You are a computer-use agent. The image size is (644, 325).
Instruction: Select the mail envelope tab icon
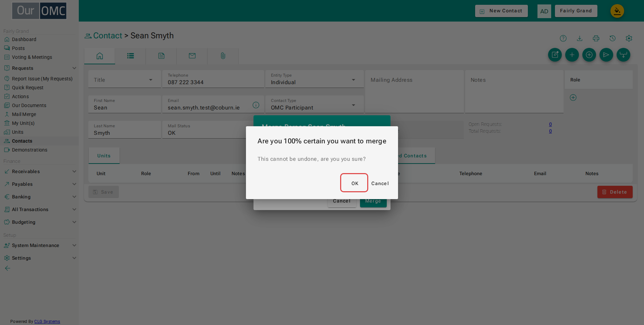pyautogui.click(x=192, y=56)
